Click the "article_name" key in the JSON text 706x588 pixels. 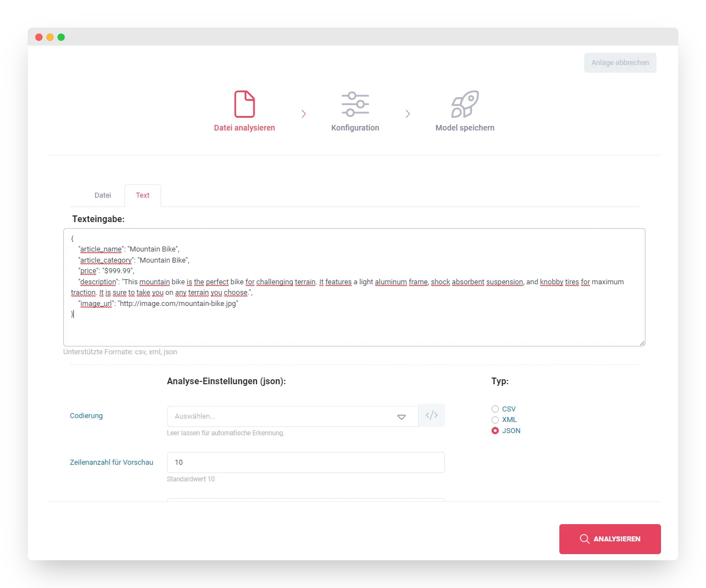101,249
